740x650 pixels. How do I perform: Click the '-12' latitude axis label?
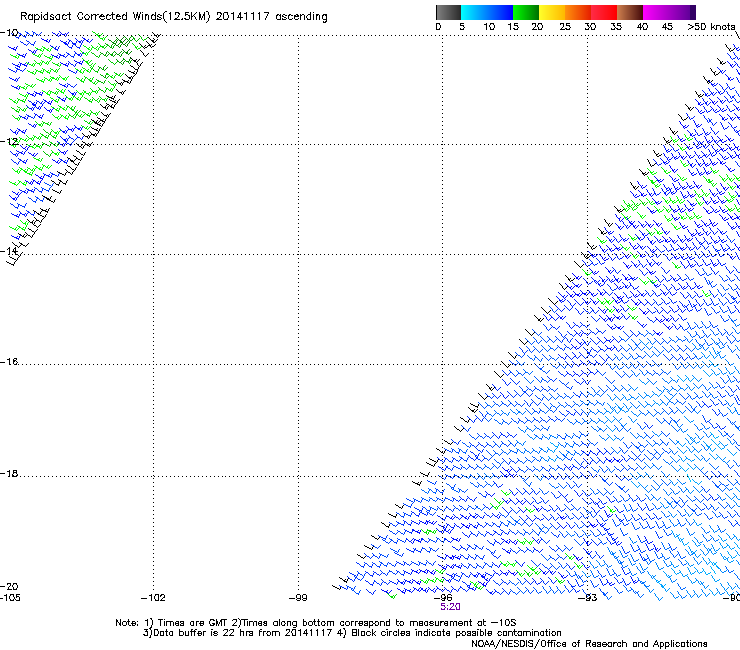(x=9, y=141)
